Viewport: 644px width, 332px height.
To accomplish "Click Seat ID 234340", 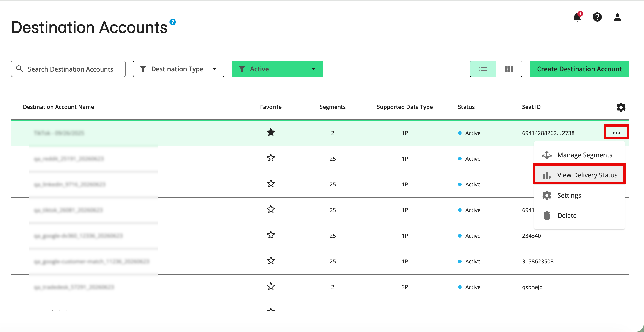I will 531,236.
